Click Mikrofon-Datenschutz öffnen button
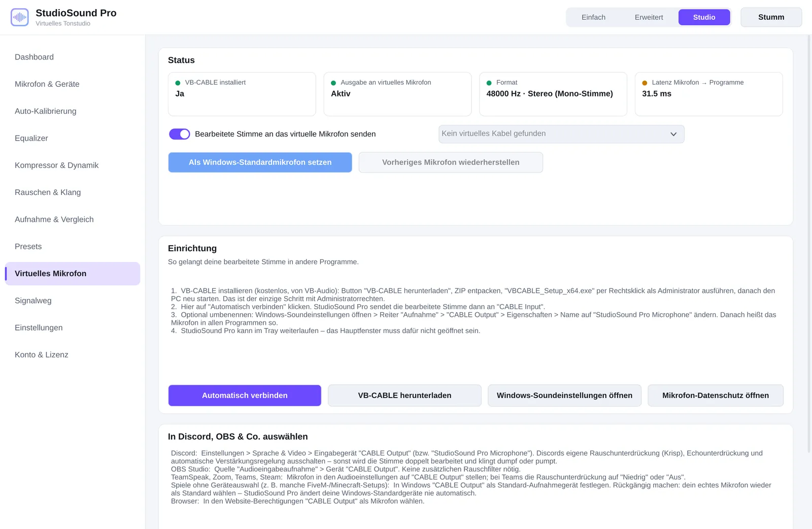This screenshot has width=812, height=529. pos(716,395)
